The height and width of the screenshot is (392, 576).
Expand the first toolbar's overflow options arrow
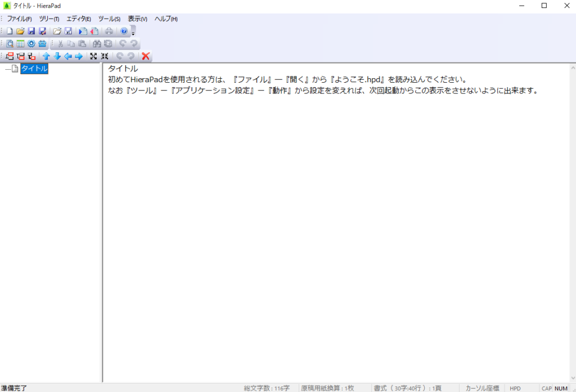pyautogui.click(x=133, y=31)
